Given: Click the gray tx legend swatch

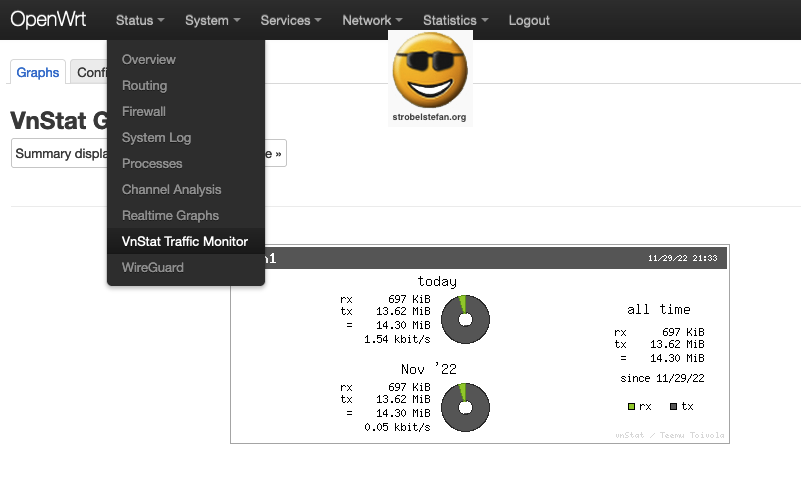Looking at the screenshot, I should [x=673, y=406].
